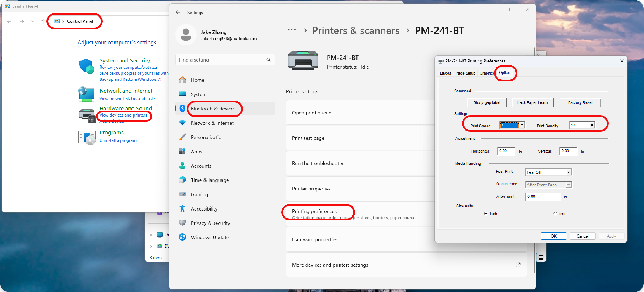
Task: Open the Post-Print Tear Off dropdown
Action: coord(569,172)
